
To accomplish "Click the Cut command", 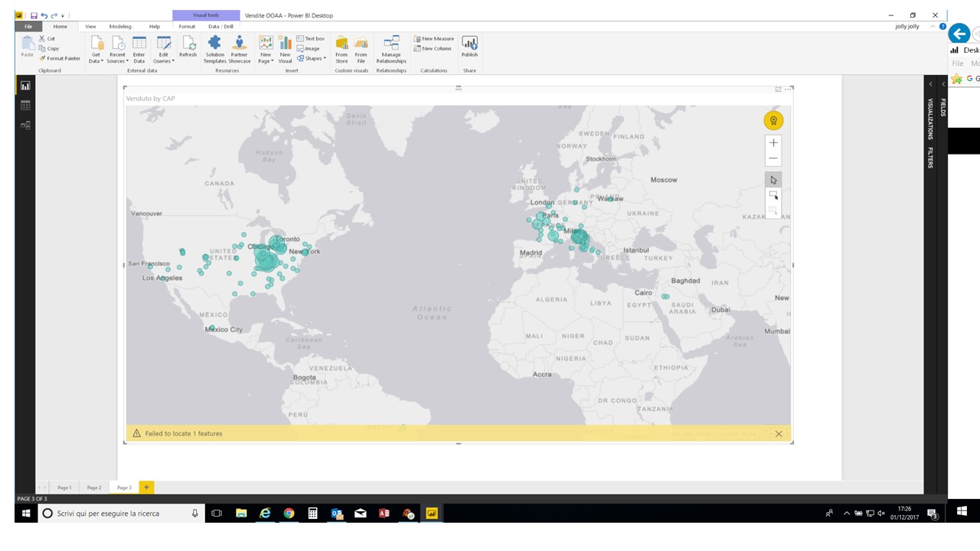I will [47, 38].
